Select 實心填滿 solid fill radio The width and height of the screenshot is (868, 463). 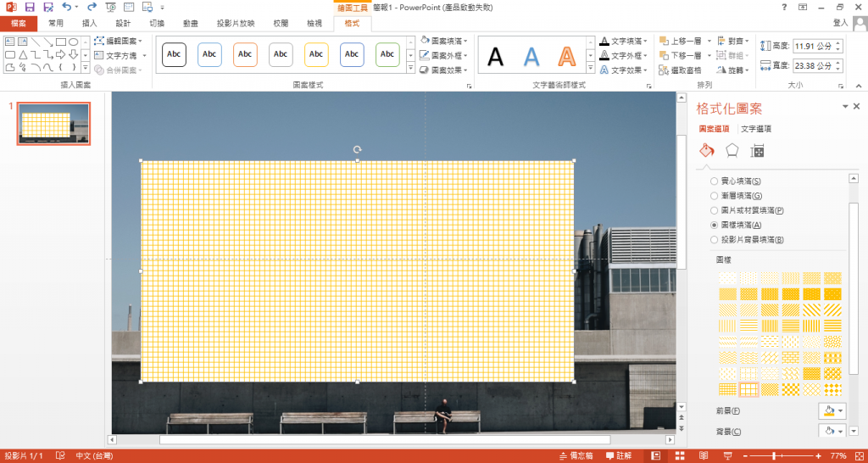coord(714,181)
